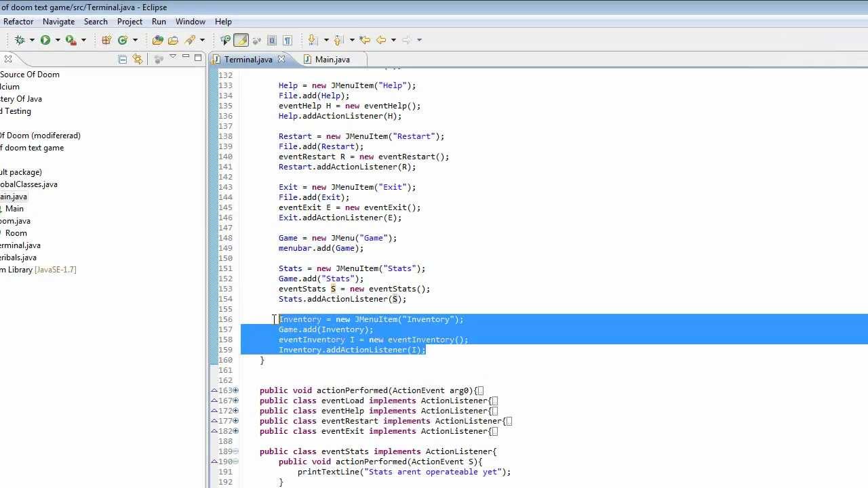Viewport: 868px width, 488px height.
Task: Toggle Link with Editor in Package Explorer
Action: coord(138,59)
